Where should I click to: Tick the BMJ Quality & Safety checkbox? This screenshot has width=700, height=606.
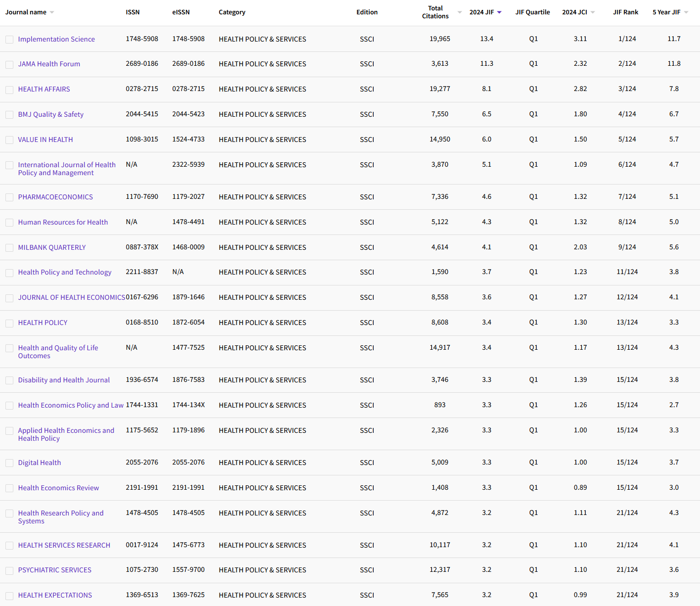click(9, 115)
